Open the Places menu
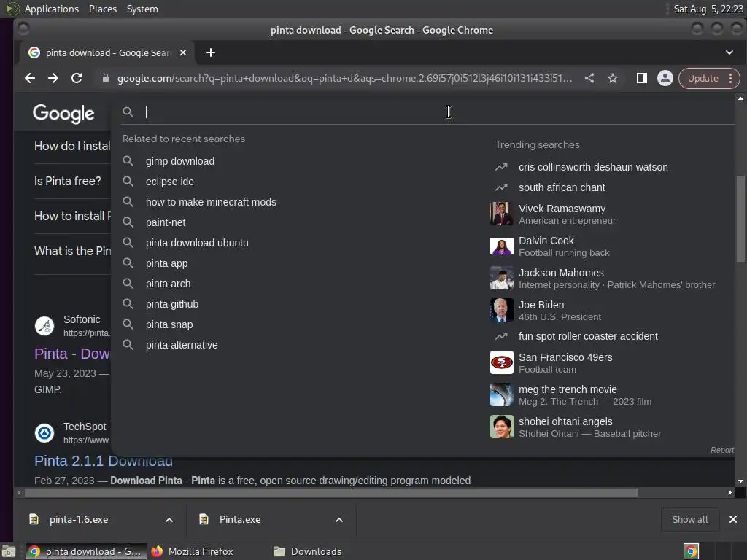 pyautogui.click(x=102, y=9)
